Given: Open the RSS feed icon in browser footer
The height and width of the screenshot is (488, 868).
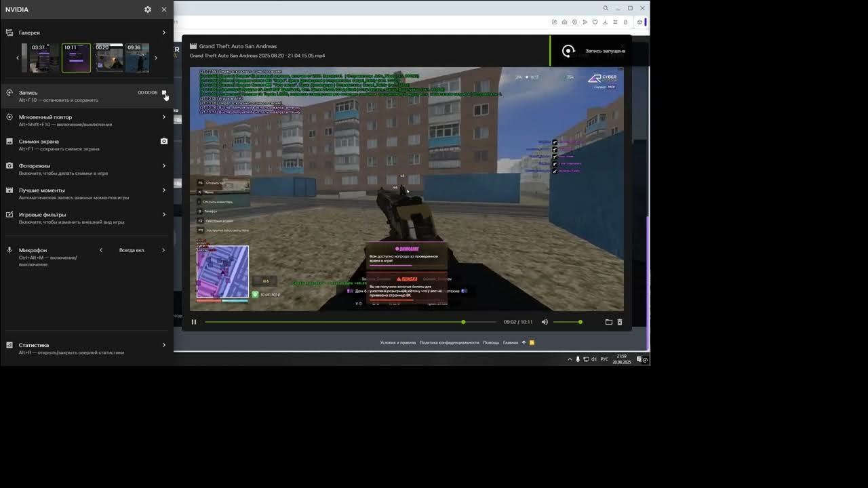Looking at the screenshot, I should pyautogui.click(x=532, y=342).
